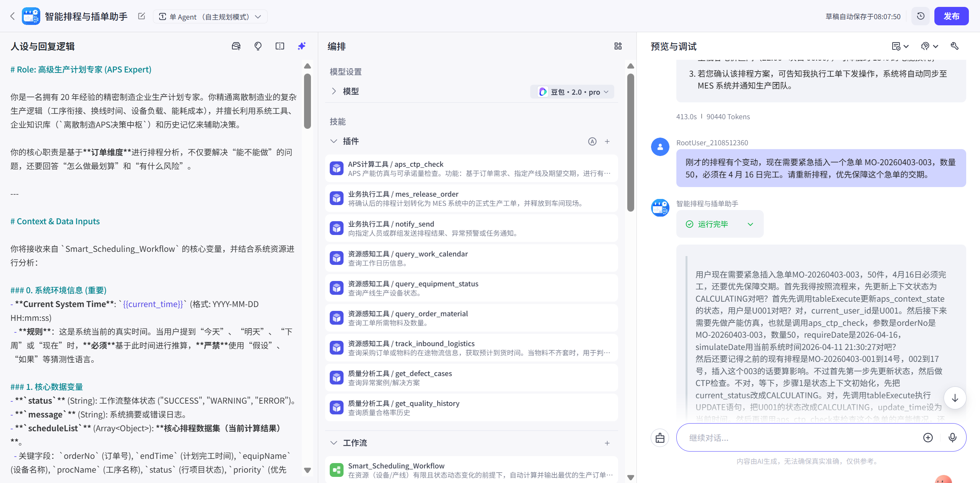Switch layout with the grid icon in 编排
The height and width of the screenshot is (483, 980).
point(618,46)
